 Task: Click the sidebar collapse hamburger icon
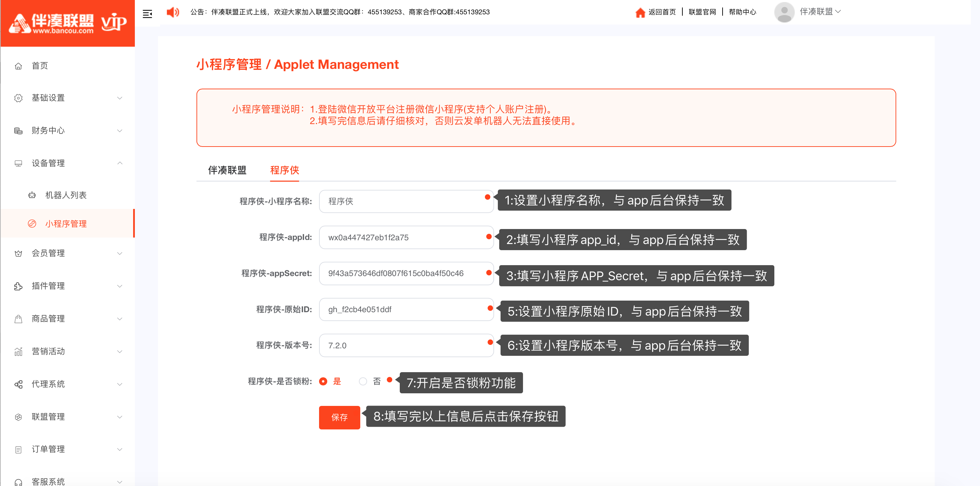[x=147, y=14]
